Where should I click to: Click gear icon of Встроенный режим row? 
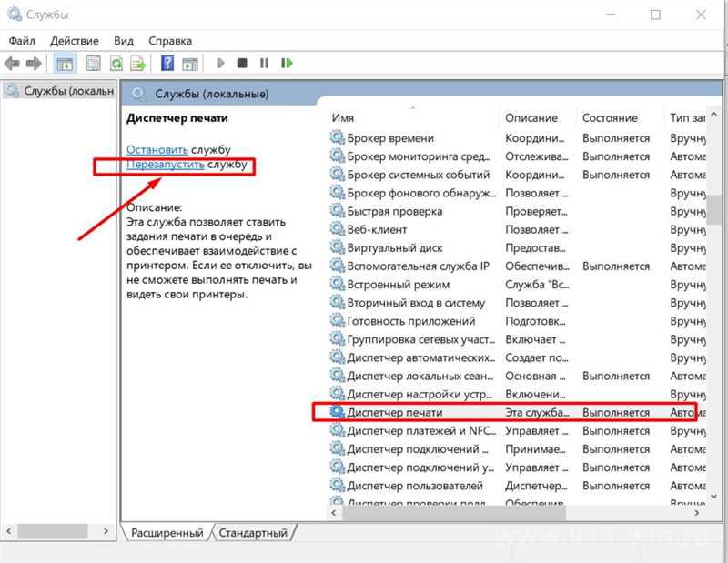[x=337, y=284]
